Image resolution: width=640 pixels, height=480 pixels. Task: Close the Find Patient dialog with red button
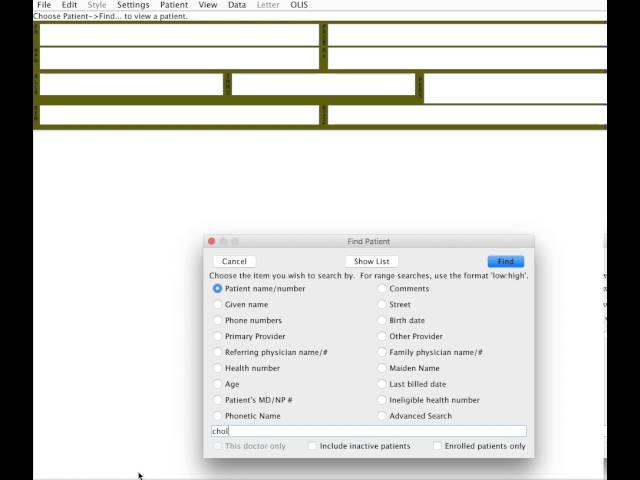[211, 241]
